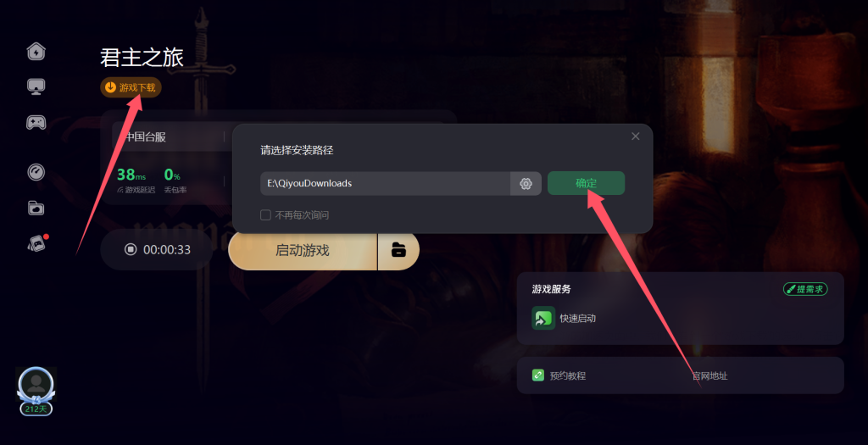Open the 官网地址 link
The width and height of the screenshot is (868, 445).
pos(710,375)
